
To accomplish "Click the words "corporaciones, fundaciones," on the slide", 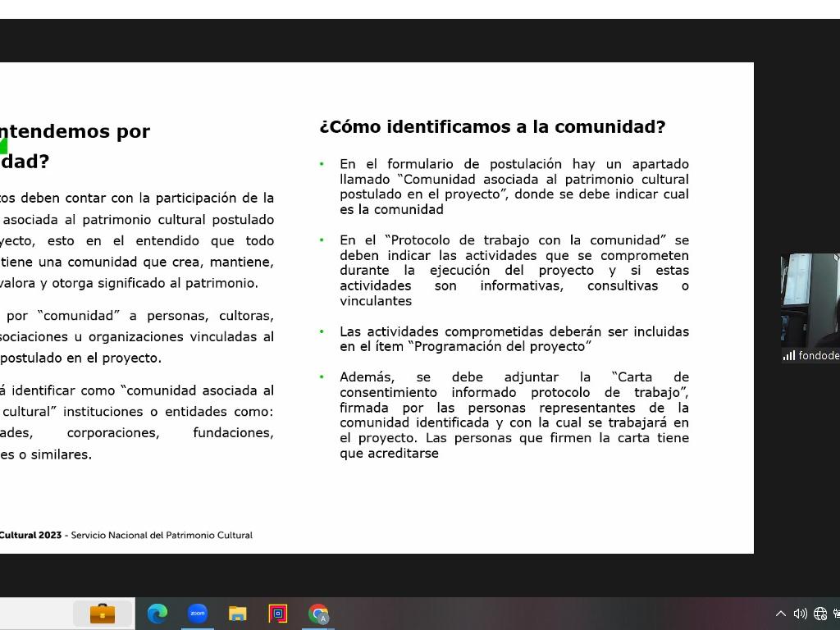I will point(171,433).
